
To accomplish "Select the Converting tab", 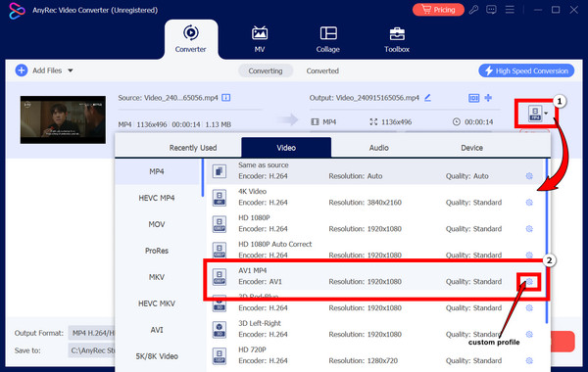I will [x=266, y=70].
